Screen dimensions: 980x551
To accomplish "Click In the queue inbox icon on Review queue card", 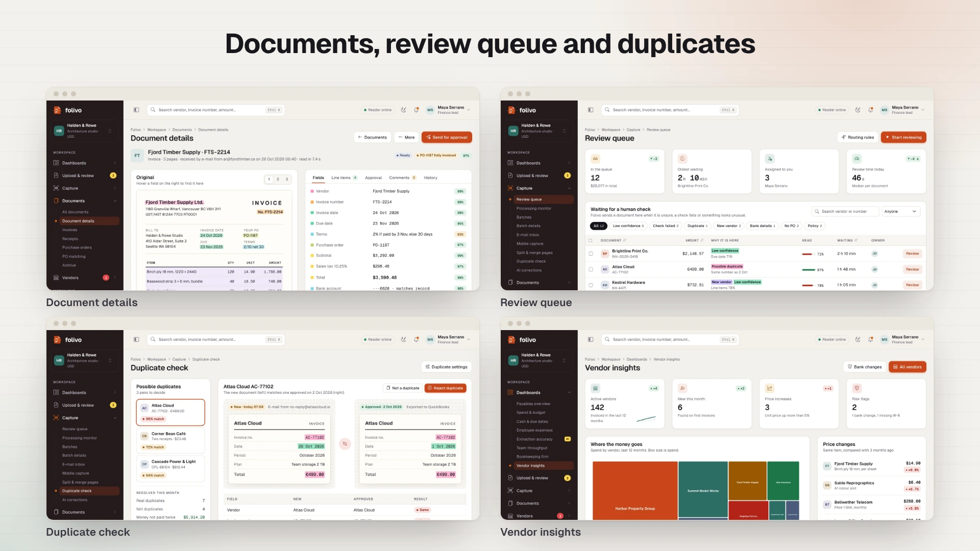I will pos(595,159).
